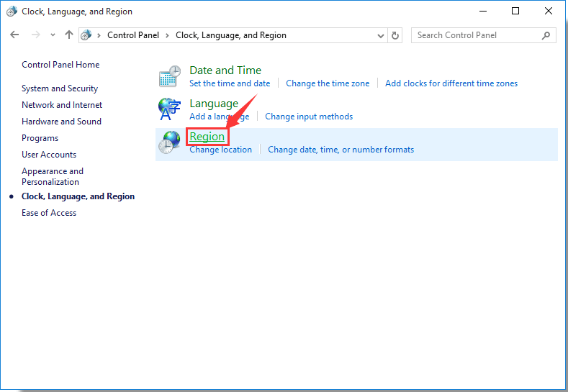
Task: Click the Control Panel icon in address bar
Action: pyautogui.click(x=87, y=35)
